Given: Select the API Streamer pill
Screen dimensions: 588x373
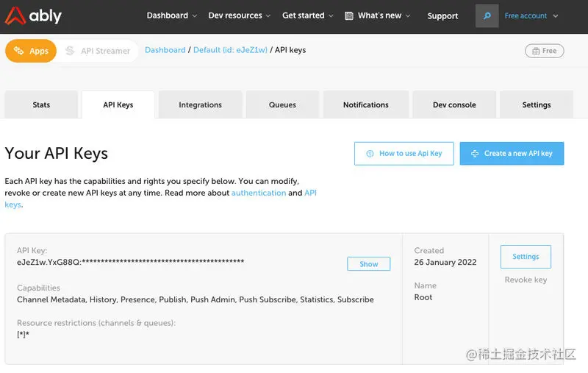Looking at the screenshot, I should pyautogui.click(x=98, y=51).
